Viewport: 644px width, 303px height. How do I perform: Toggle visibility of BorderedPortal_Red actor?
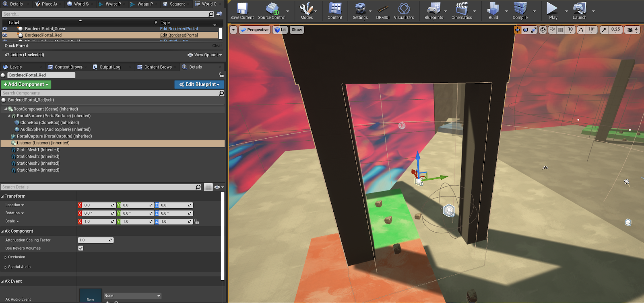(5, 35)
